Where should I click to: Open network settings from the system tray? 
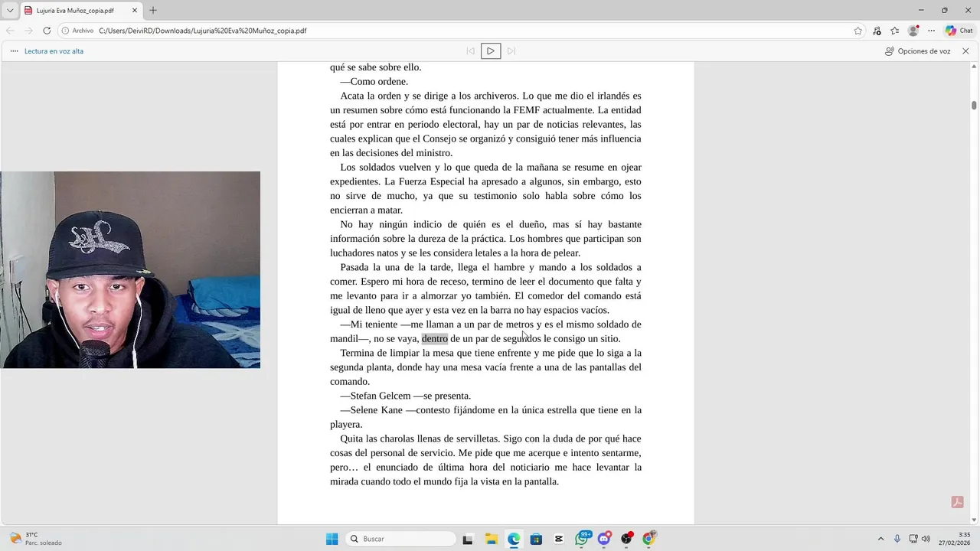click(x=914, y=539)
